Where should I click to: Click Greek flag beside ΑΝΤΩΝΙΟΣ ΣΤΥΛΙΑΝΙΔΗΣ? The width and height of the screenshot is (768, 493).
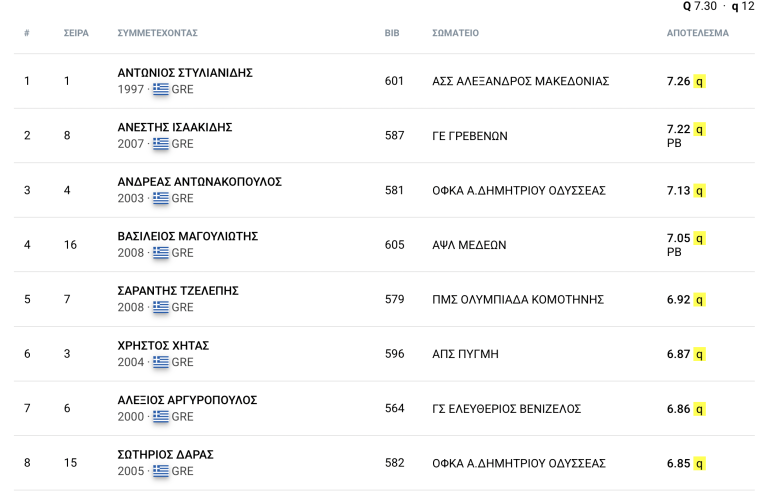tap(161, 89)
